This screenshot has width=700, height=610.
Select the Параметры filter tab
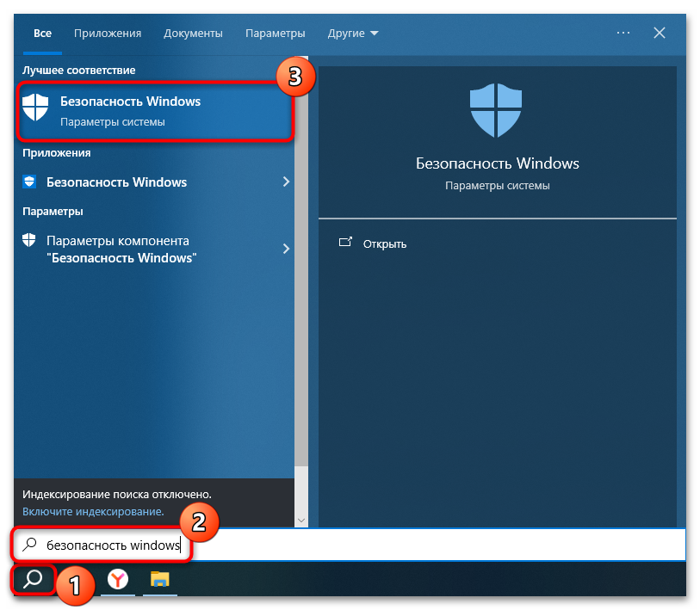(275, 34)
